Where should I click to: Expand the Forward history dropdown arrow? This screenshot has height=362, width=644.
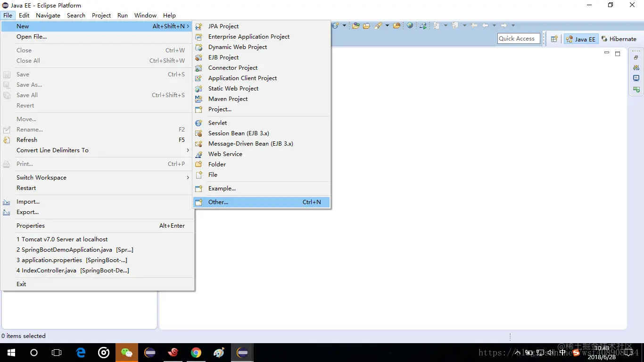(513, 25)
